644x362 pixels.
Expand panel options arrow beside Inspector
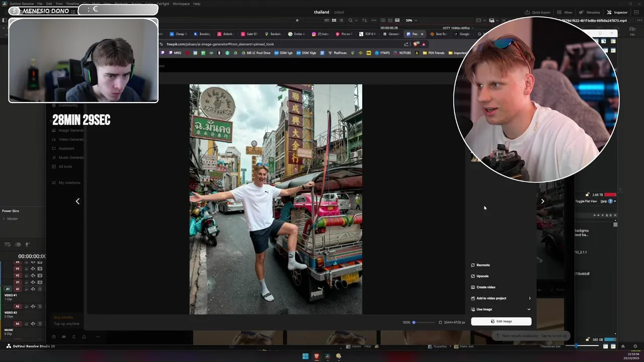tap(635, 12)
